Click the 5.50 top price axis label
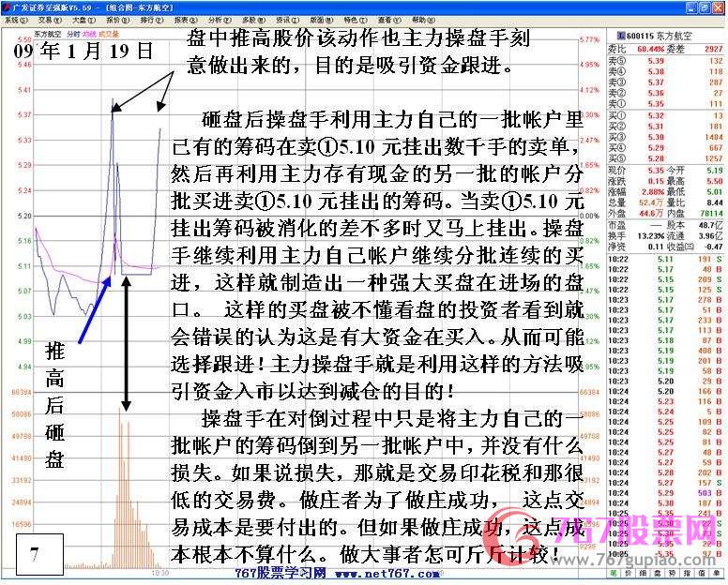728x585 pixels. 24,39
